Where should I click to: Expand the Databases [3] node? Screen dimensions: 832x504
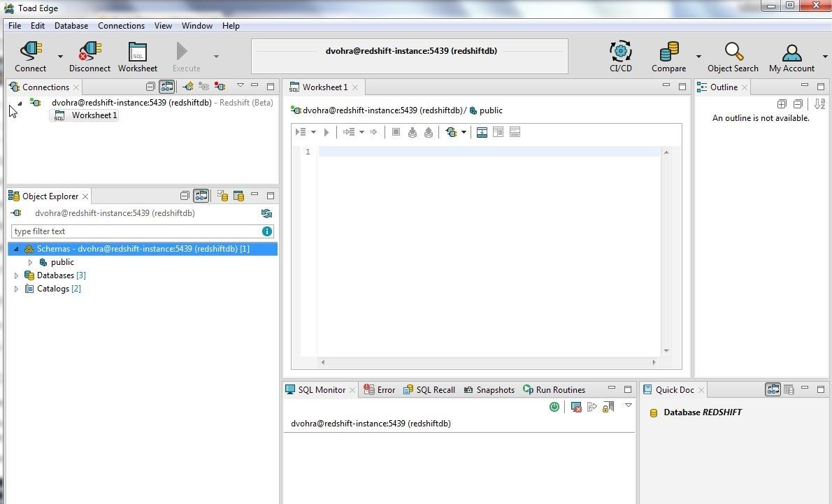pos(16,275)
